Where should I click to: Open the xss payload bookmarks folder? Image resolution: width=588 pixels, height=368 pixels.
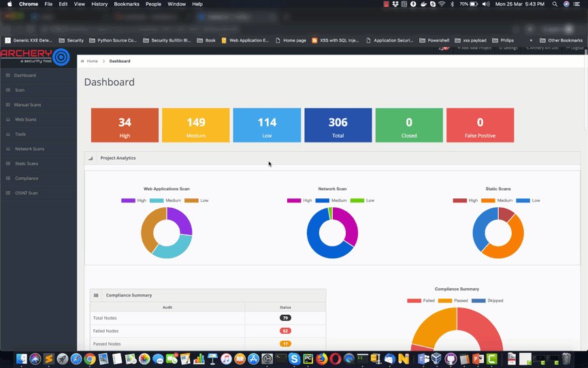coord(471,40)
